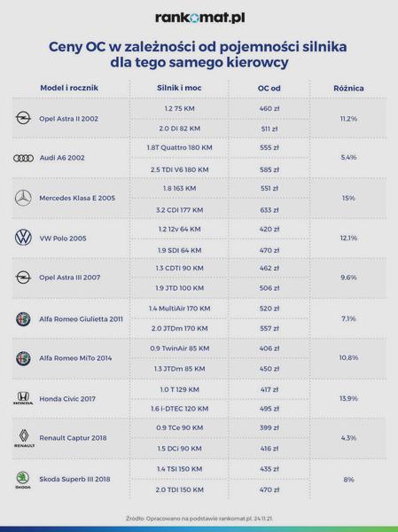This screenshot has width=398, height=532.
Task: Select the Różnica column header
Action: (348, 88)
